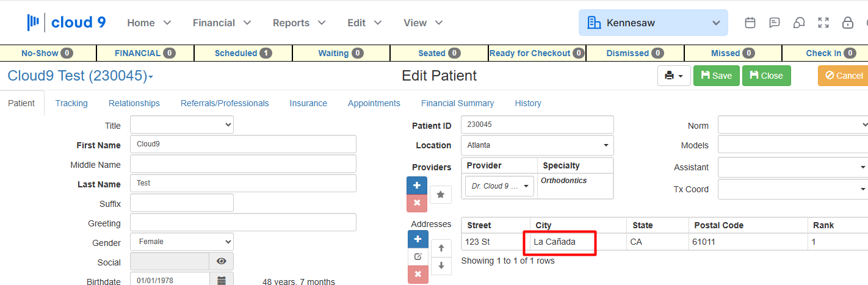Screen dimensions: 868x285
Task: Click the lock icon in header
Action: (x=848, y=23)
